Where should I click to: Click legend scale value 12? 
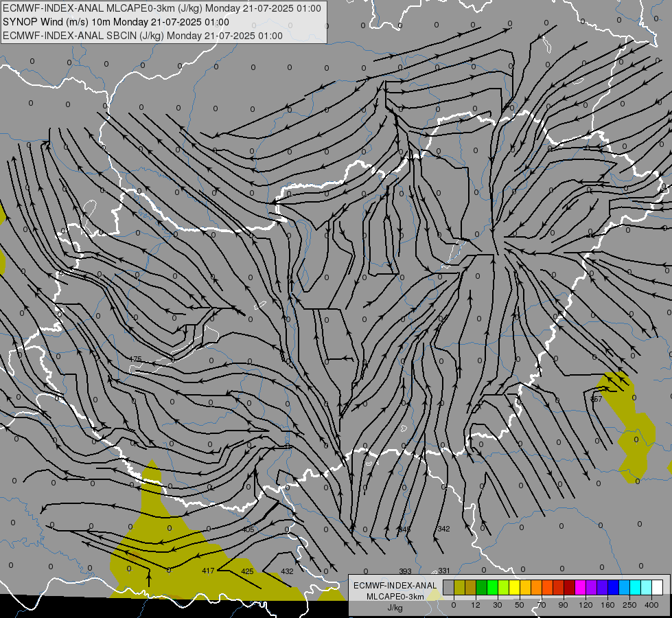pyautogui.click(x=476, y=605)
